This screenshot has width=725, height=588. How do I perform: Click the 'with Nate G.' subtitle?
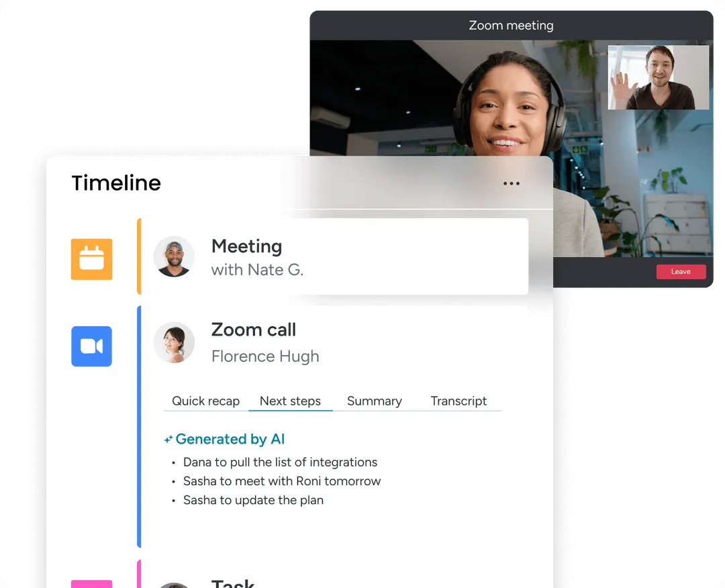[x=257, y=270]
